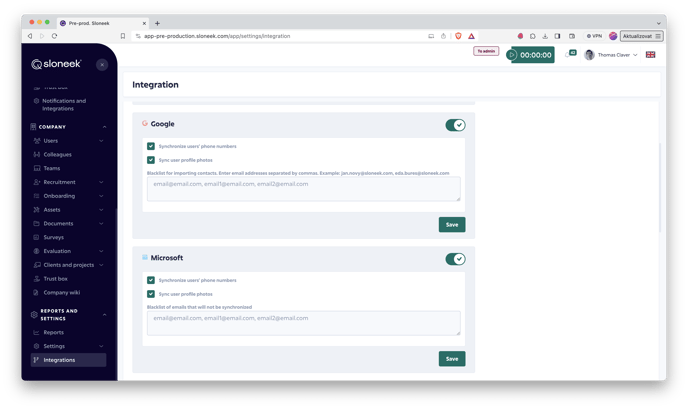
Task: Click the Aktualizovat update button
Action: pyautogui.click(x=641, y=36)
